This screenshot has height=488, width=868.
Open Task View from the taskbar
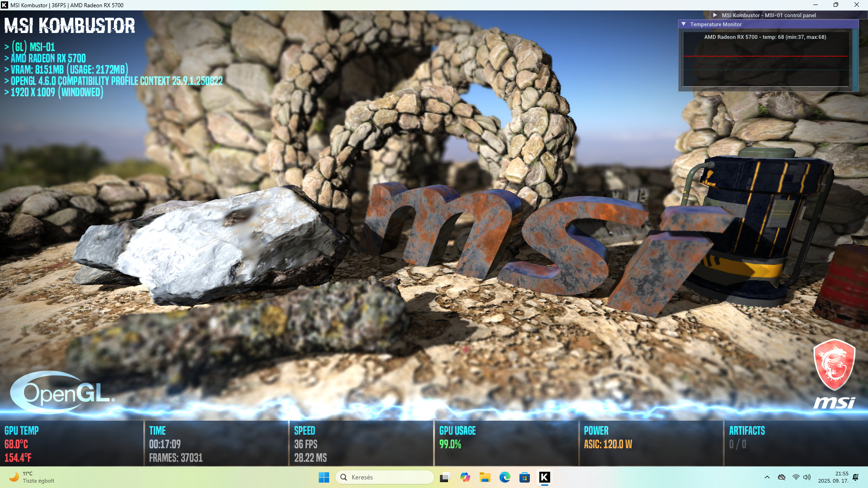pos(445,477)
